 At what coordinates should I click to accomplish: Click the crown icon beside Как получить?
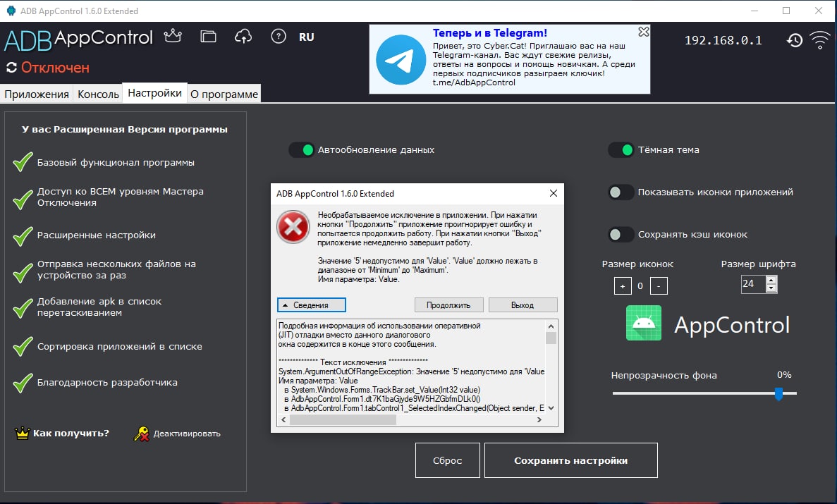pos(22,433)
